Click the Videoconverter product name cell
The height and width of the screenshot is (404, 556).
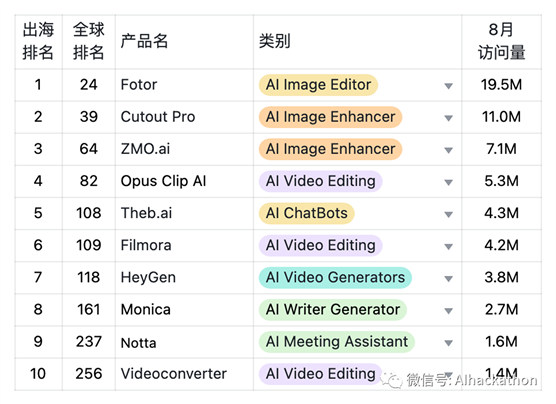pyautogui.click(x=184, y=374)
